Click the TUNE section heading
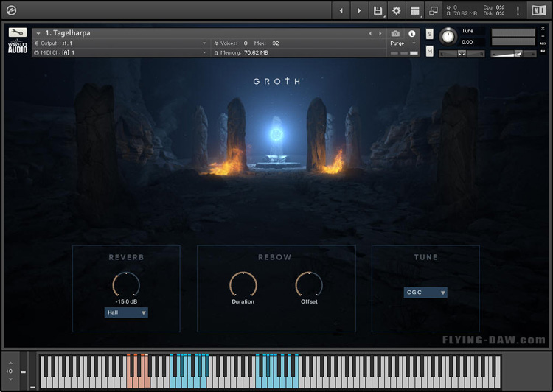The height and width of the screenshot is (392, 553). coord(425,257)
